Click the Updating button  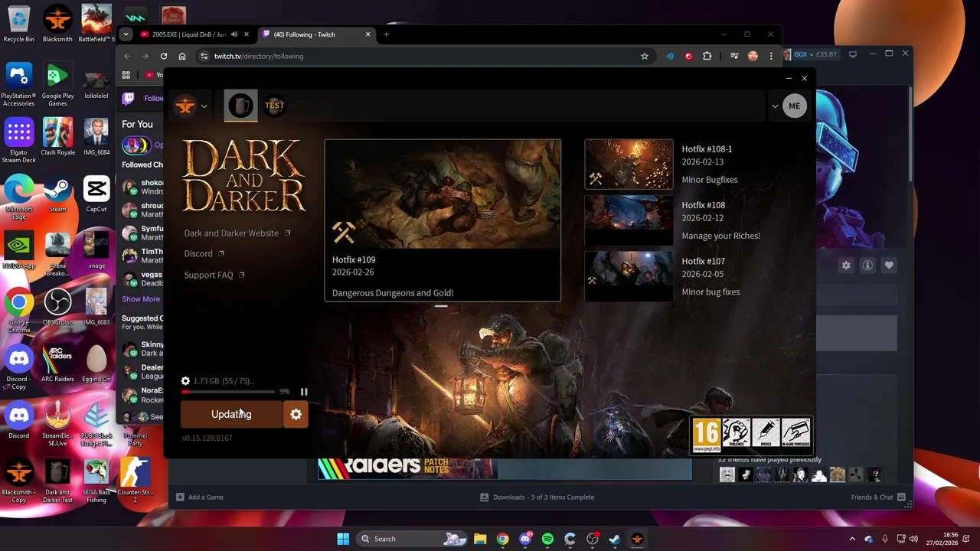(x=231, y=414)
